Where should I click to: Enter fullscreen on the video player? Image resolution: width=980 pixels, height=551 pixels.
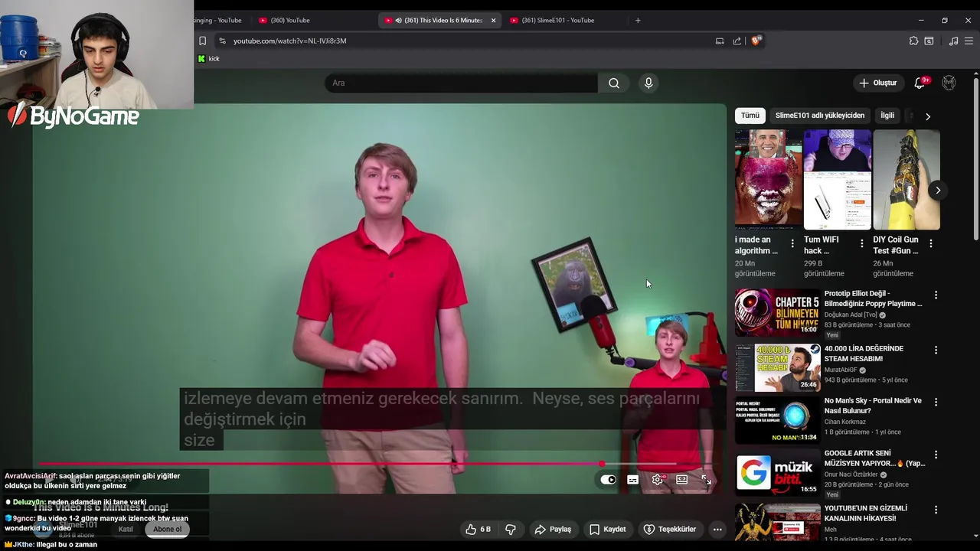[706, 480]
